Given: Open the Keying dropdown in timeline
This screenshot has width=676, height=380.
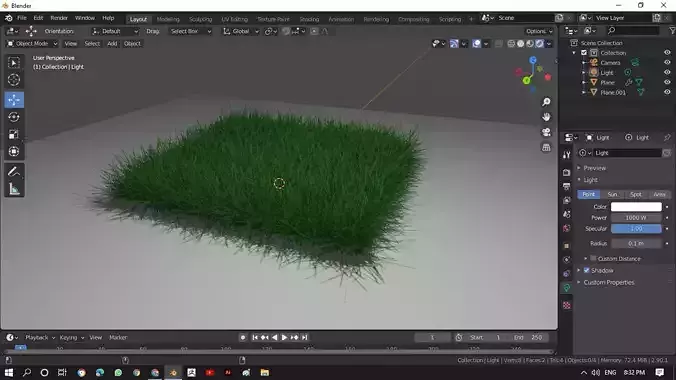Looking at the screenshot, I should [x=72, y=337].
